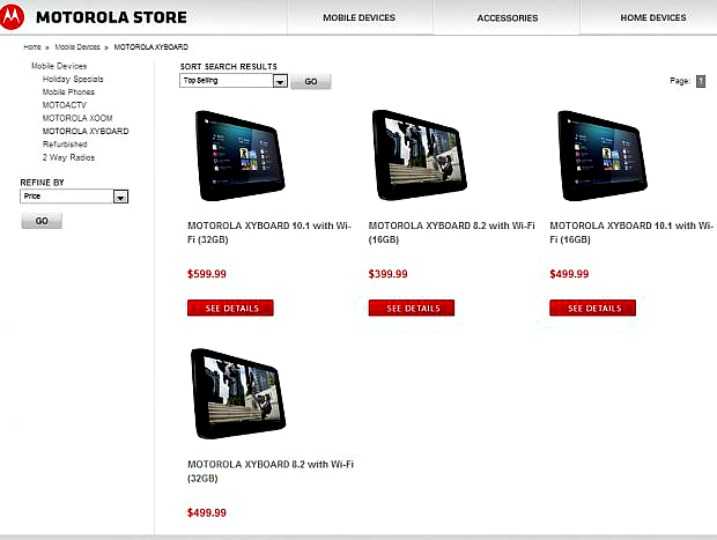The image size is (717, 540).
Task: Click the Top Selling sort combo box
Action: tap(233, 81)
